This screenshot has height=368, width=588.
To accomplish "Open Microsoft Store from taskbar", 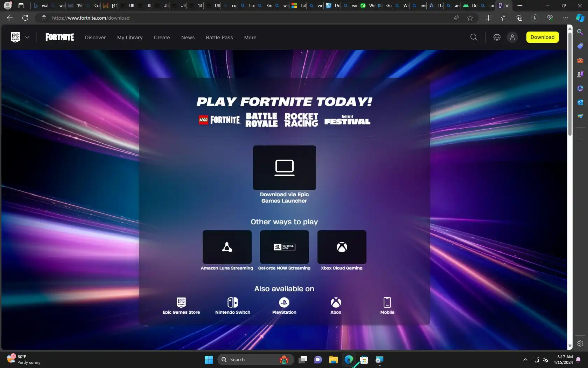I will 364,360.
